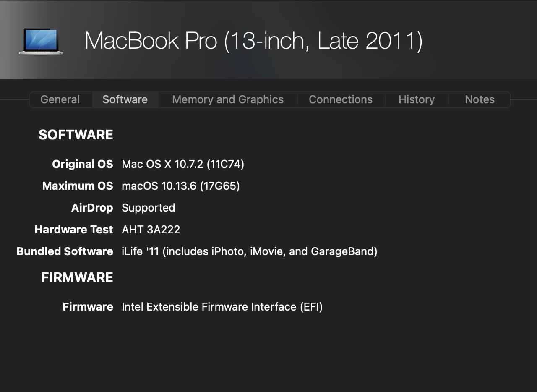This screenshot has width=537, height=392.
Task: Select the Software tab
Action: (x=125, y=99)
